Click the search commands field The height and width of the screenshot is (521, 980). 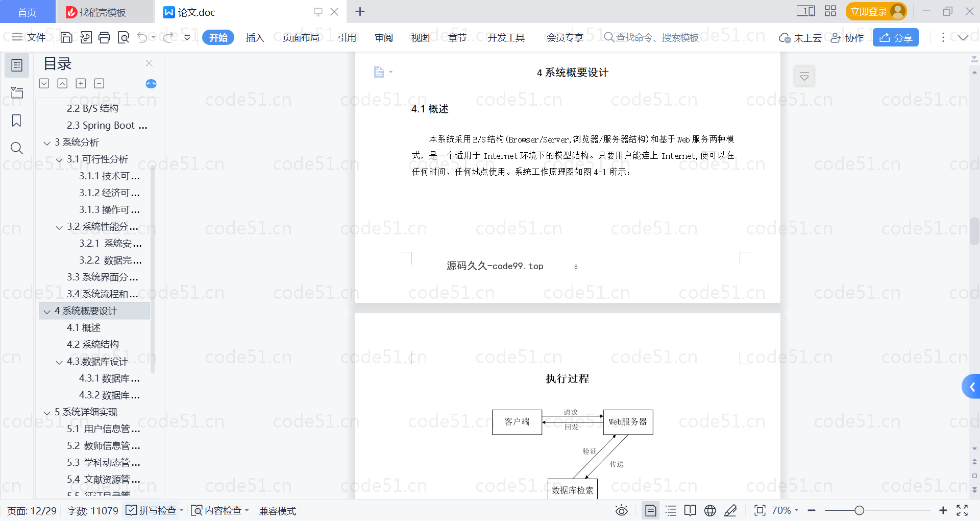[651, 37]
